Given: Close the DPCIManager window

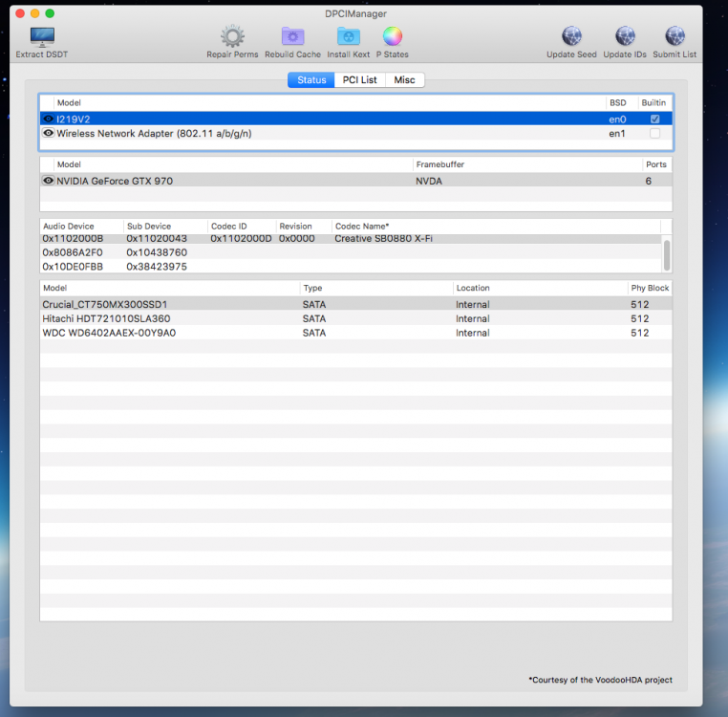Looking at the screenshot, I should pos(20,13).
